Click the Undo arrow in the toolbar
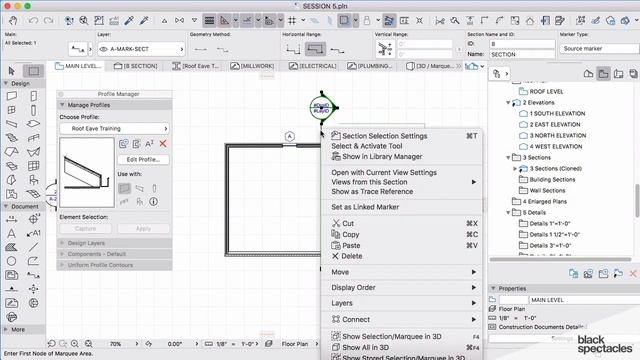 coord(33,20)
